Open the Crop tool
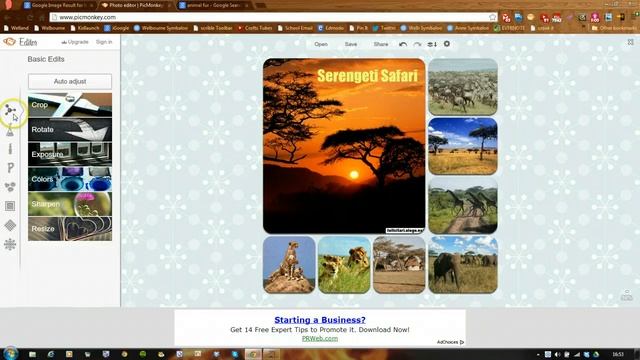 pyautogui.click(x=70, y=105)
